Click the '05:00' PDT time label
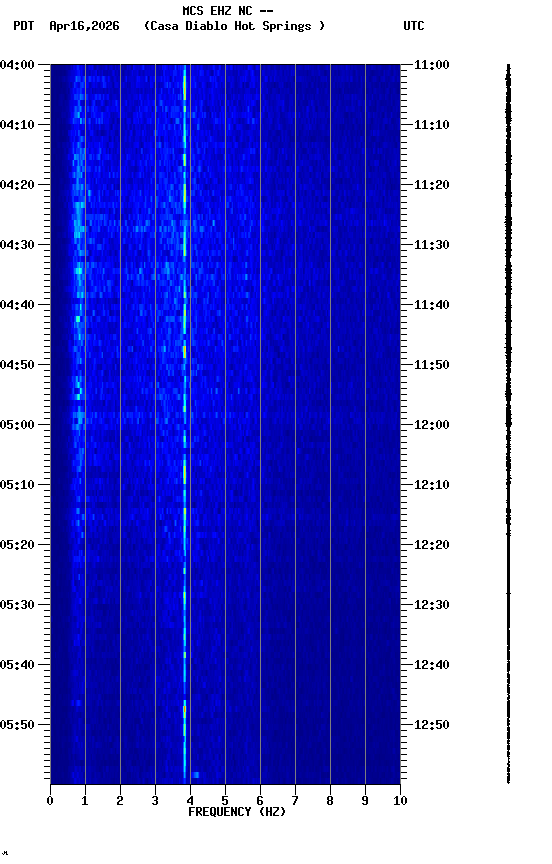The height and width of the screenshot is (864, 552). [17, 425]
